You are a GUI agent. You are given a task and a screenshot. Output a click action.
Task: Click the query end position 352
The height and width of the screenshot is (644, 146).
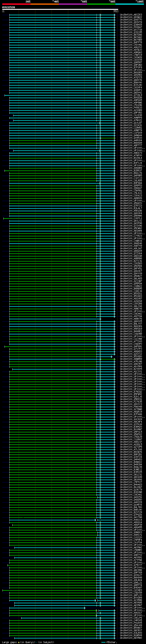tap(115, 11)
